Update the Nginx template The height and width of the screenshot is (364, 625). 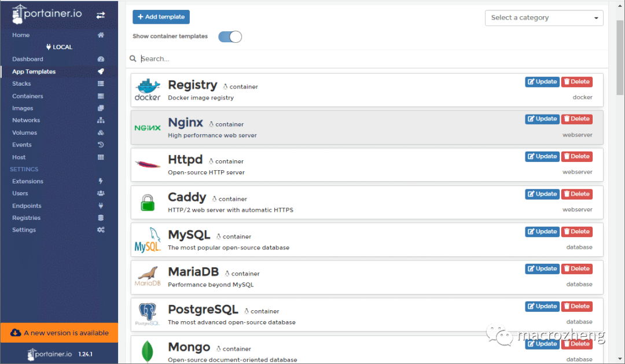[542, 119]
